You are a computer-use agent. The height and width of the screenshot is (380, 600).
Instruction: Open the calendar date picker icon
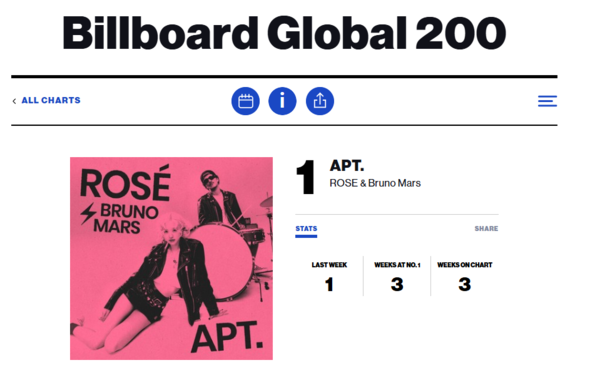tap(245, 101)
